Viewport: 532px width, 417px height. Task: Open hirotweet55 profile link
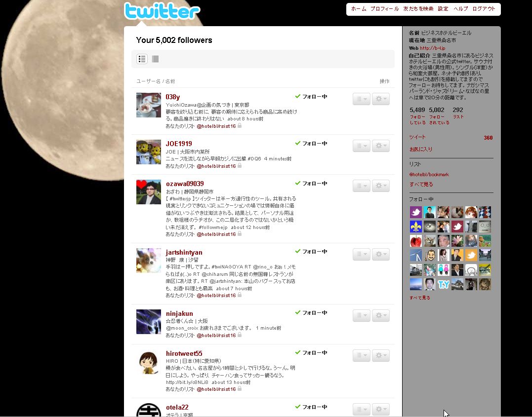(x=184, y=354)
